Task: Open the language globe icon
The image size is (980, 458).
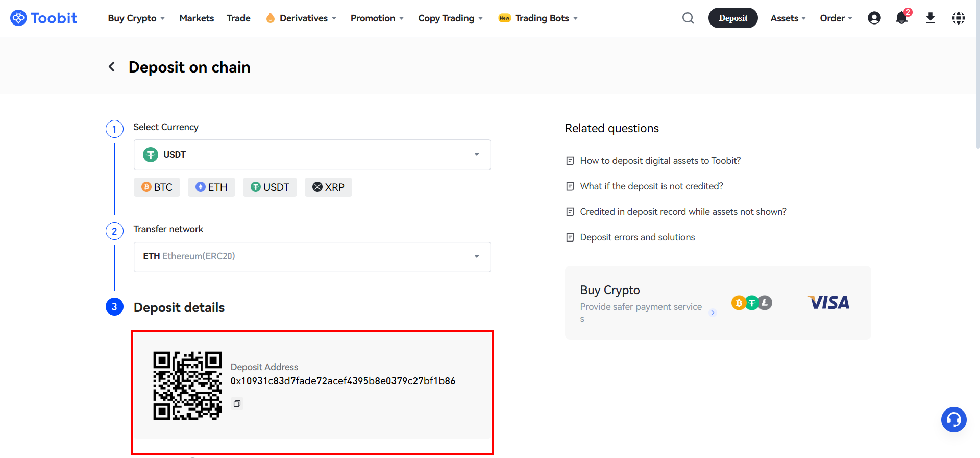Action: [x=959, y=18]
